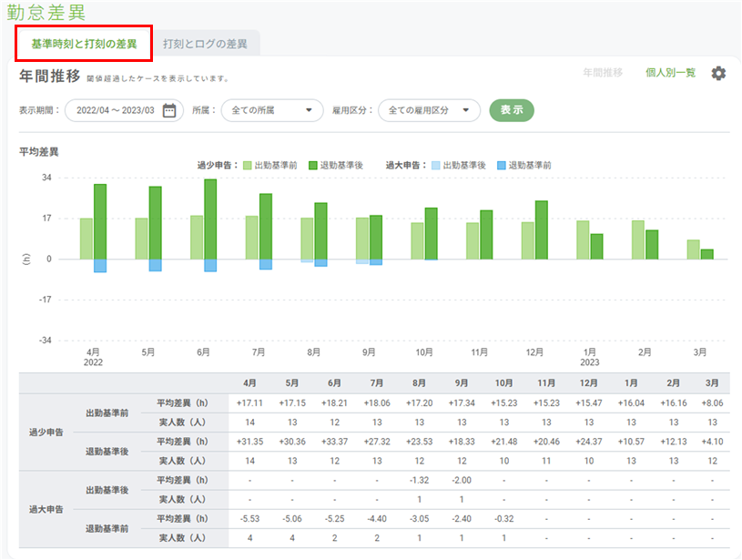
Task: Click the April blue negative bar
Action: 100,266
